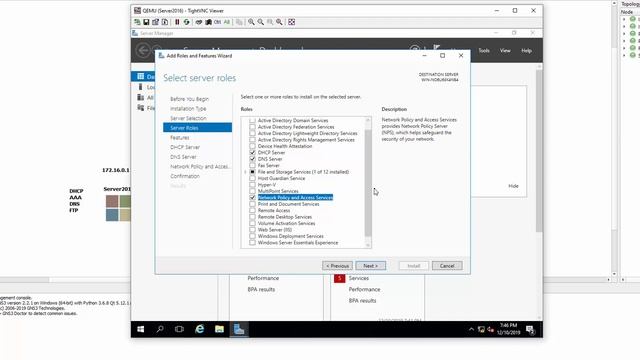Uncheck DHCP Server role checkbox
This screenshot has height=360, width=640.
point(252,153)
